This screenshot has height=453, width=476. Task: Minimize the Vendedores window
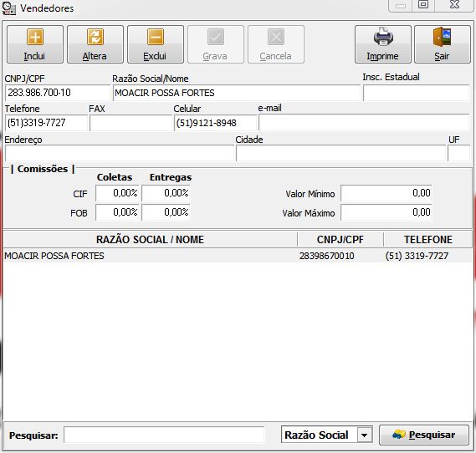click(x=401, y=6)
